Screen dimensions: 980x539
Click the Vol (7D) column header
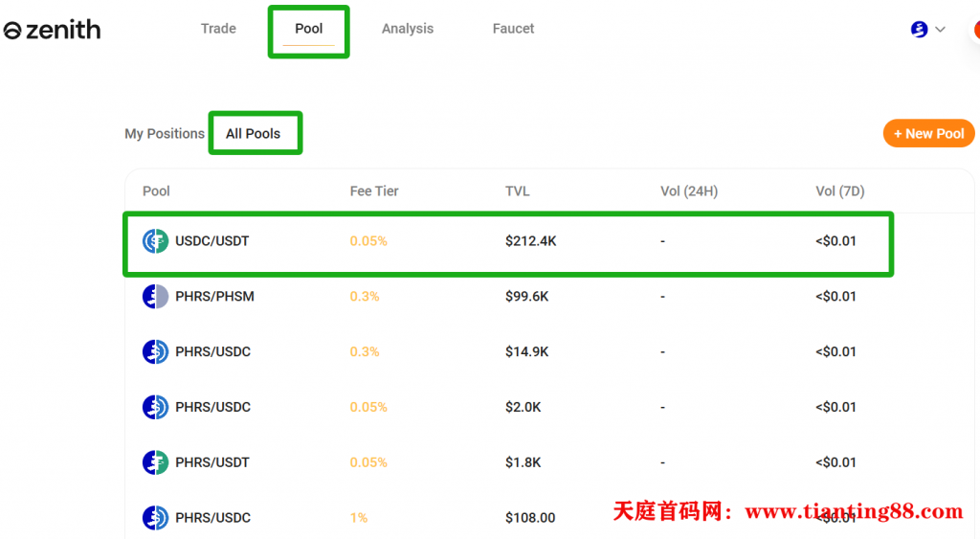[x=840, y=191]
